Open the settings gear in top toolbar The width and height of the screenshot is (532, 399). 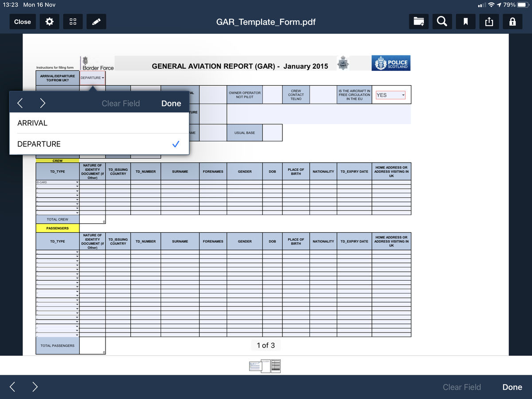50,22
